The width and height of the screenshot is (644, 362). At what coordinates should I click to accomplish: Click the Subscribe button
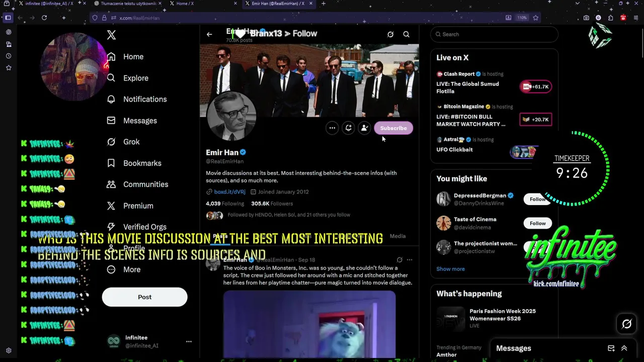(x=393, y=128)
